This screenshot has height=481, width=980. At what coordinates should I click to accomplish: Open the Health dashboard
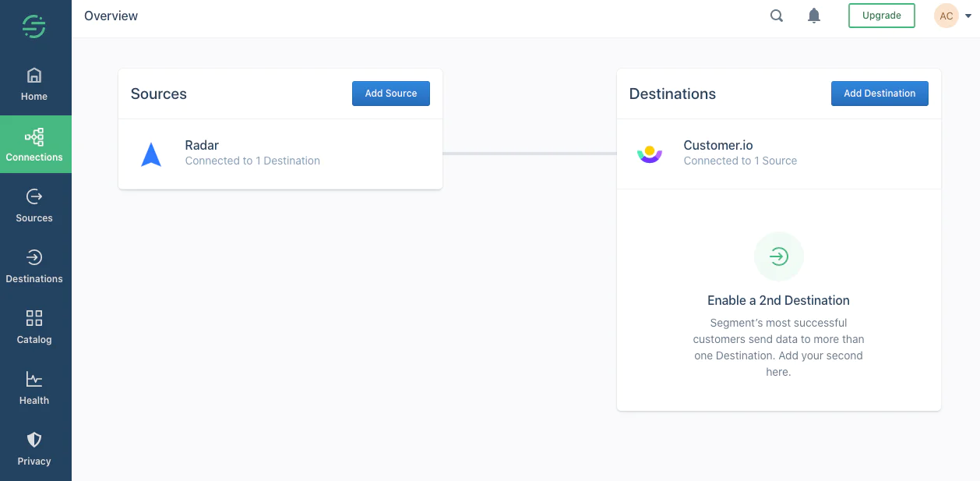[34, 387]
